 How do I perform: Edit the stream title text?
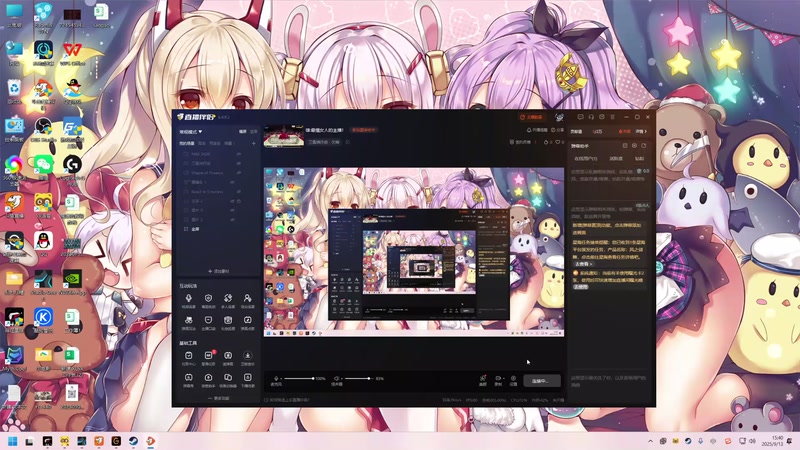(325, 130)
